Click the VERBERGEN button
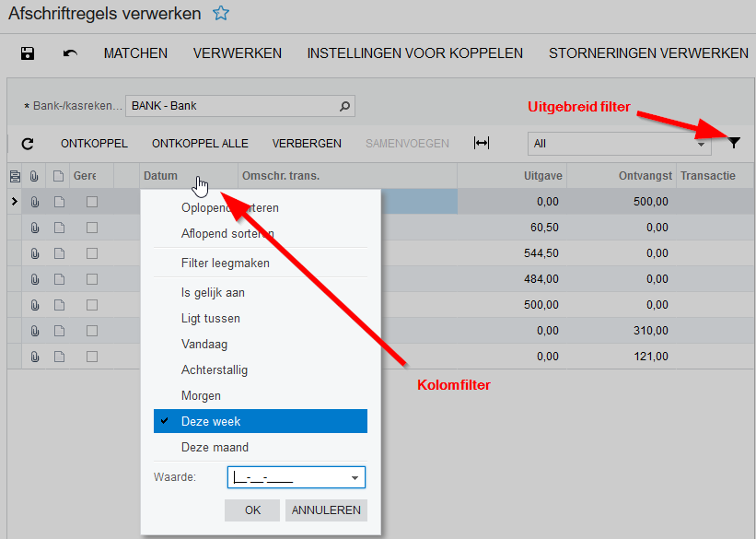The height and width of the screenshot is (539, 756). [x=307, y=144]
